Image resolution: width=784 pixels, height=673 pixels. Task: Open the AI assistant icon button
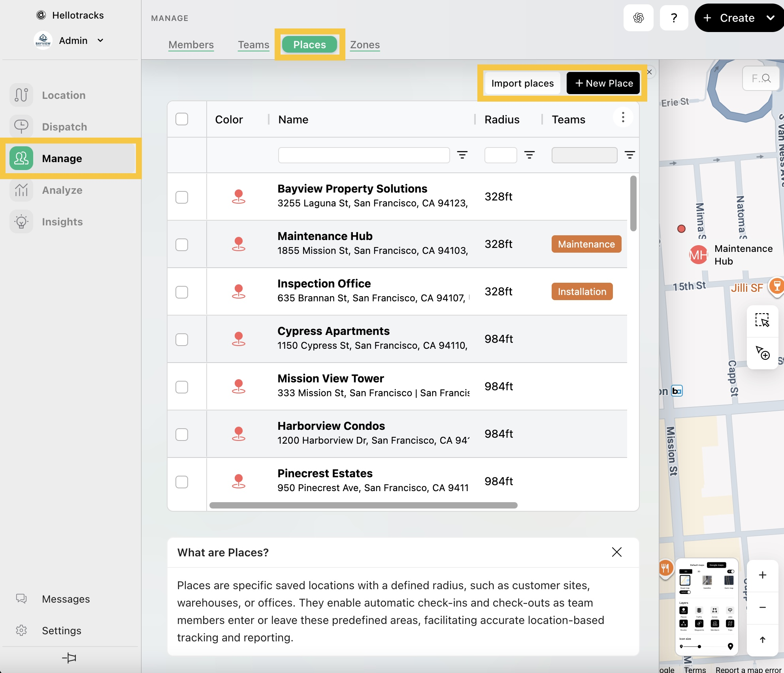click(x=638, y=18)
